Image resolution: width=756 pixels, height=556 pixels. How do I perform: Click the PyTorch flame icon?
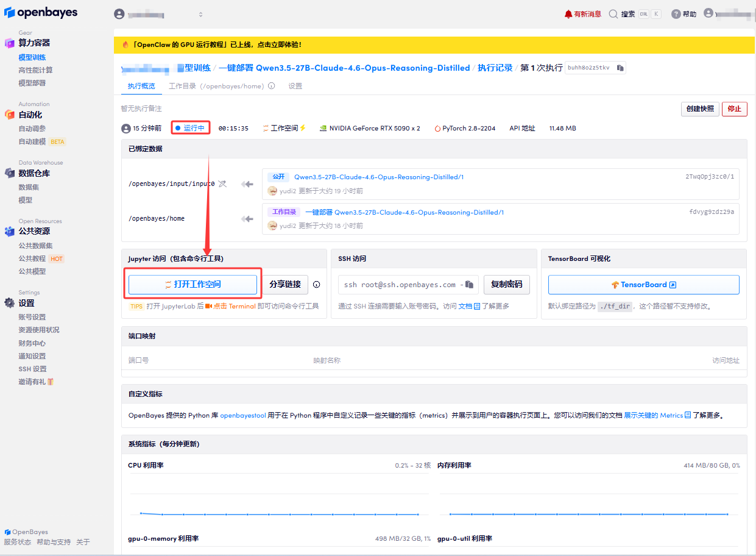[x=437, y=128]
